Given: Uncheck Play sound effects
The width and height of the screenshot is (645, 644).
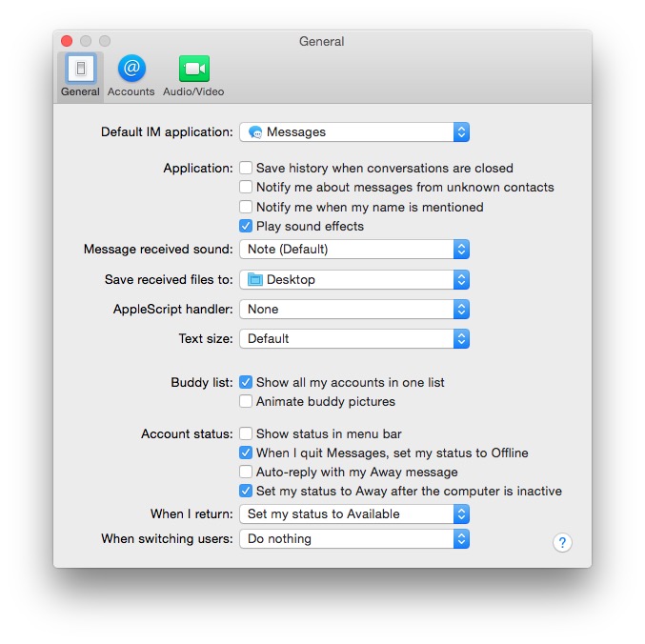Looking at the screenshot, I should pos(246,226).
